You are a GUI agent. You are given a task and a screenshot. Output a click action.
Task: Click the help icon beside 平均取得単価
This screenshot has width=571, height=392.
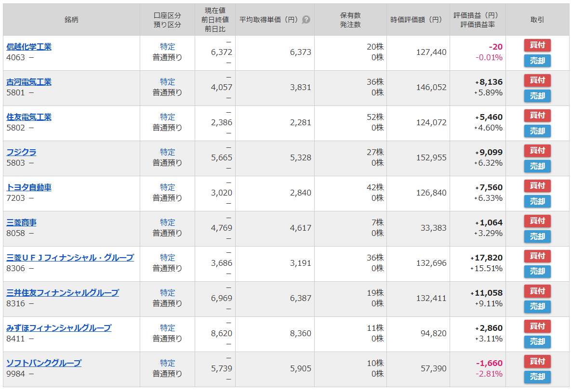tap(306, 20)
